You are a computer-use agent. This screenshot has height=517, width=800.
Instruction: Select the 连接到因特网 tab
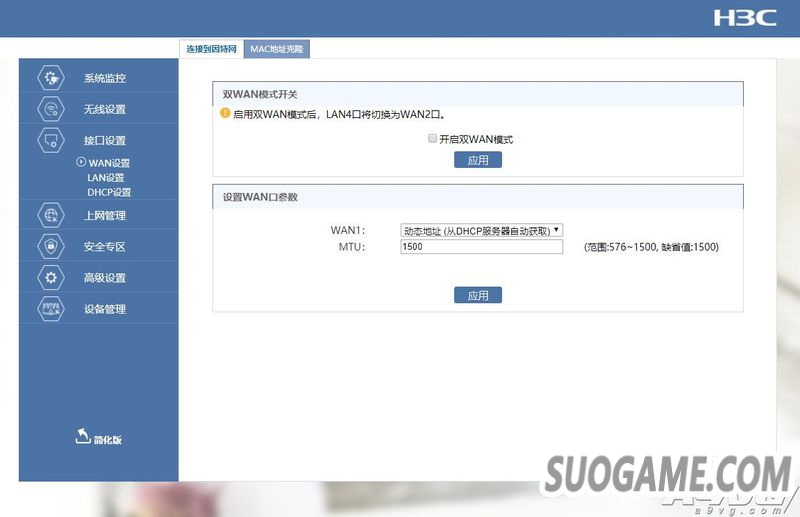click(211, 48)
